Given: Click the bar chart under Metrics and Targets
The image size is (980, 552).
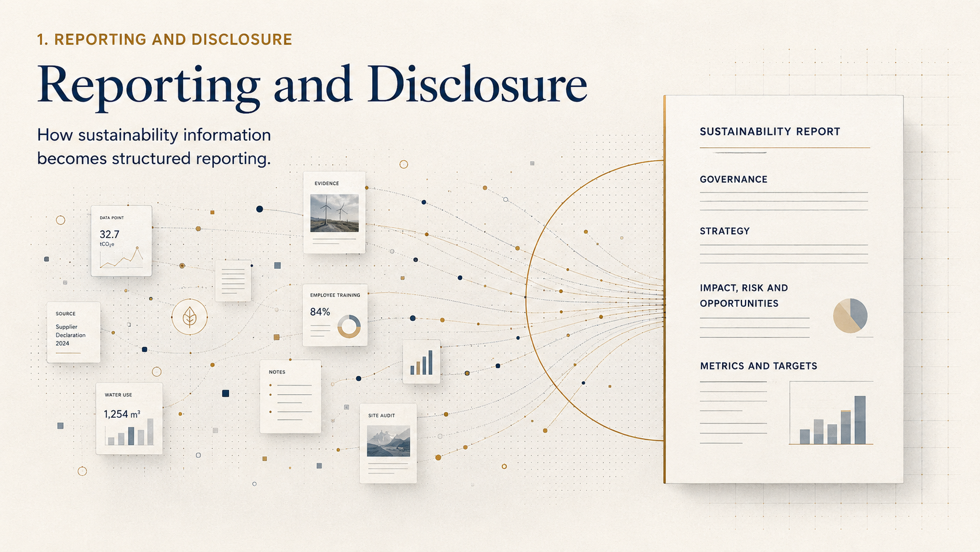Looking at the screenshot, I should point(832,414).
